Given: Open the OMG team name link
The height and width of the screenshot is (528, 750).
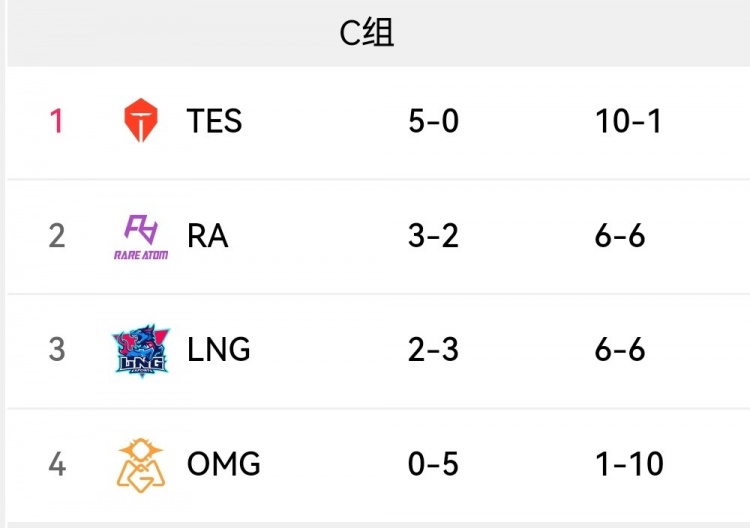Looking at the screenshot, I should click(223, 464).
